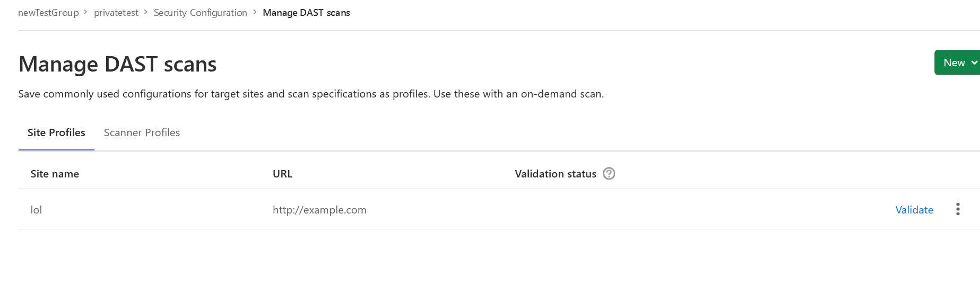The width and height of the screenshot is (980, 294).
Task: Click the Site name column header
Action: (55, 174)
